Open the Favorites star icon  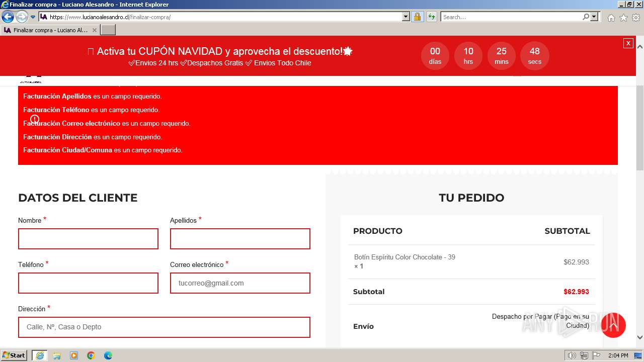coord(623,18)
